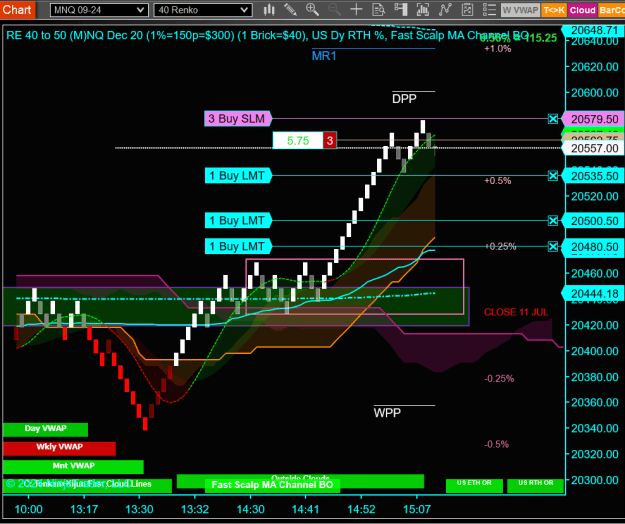
Task: Select the crosshair cursor tool
Action: tap(356, 10)
